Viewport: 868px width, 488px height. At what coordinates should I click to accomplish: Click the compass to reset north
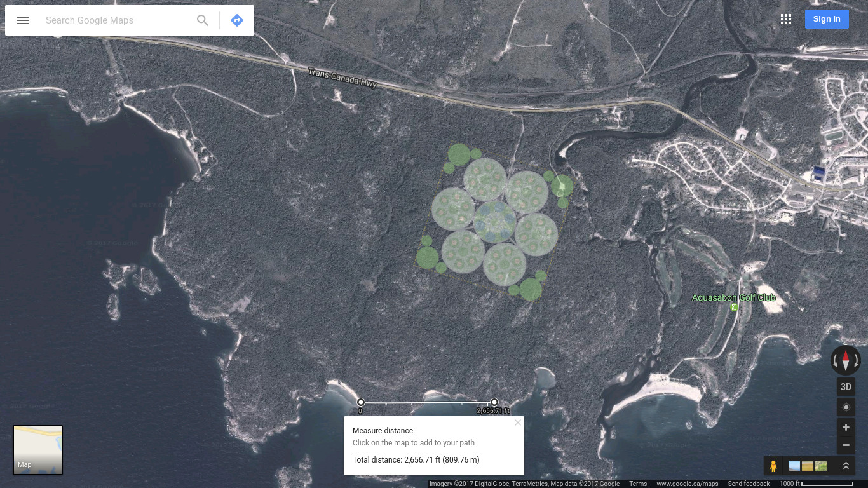846,360
